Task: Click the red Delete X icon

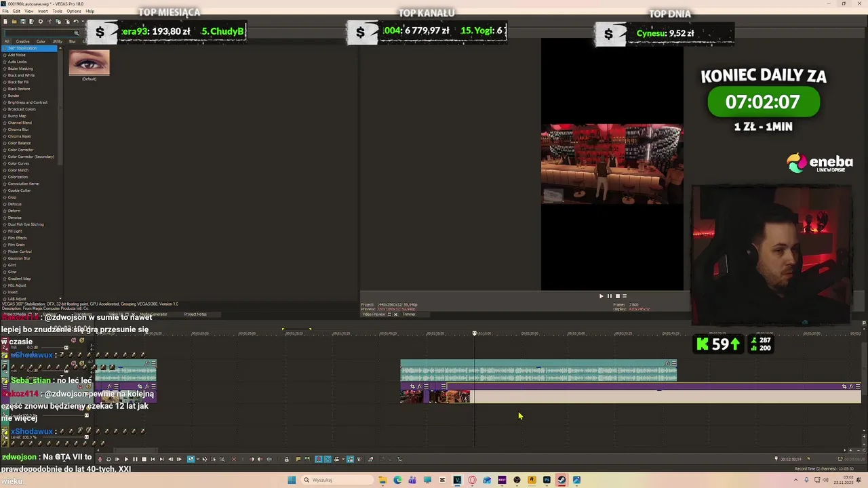Action: [x=234, y=460]
